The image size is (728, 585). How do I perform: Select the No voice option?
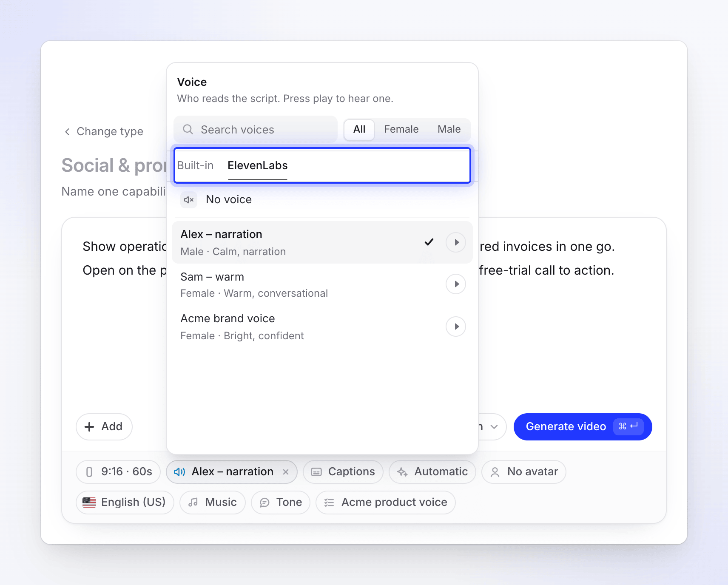click(x=322, y=200)
